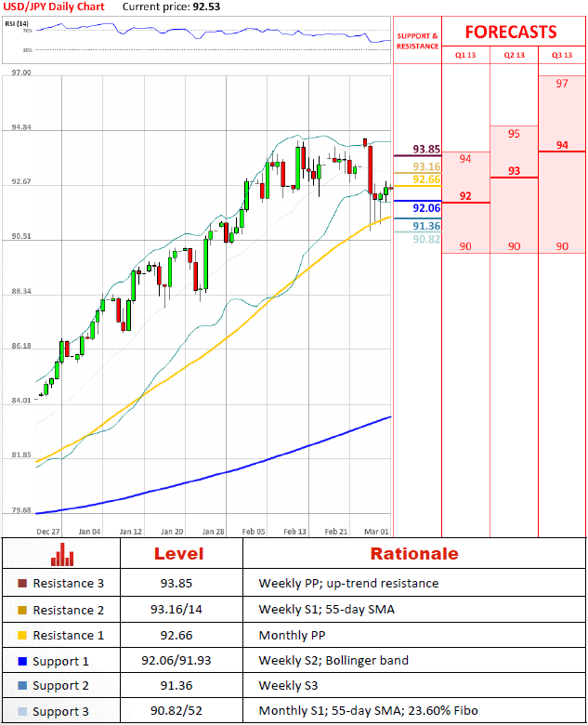This screenshot has height=725, width=588.
Task: Click the 91.36 support level label
Action: point(426,226)
